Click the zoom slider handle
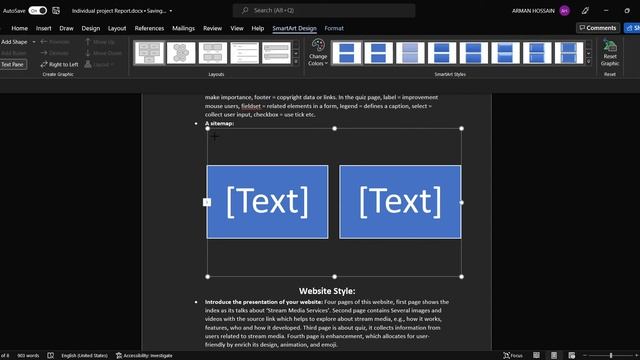This screenshot has width=640, height=360. tap(611, 356)
